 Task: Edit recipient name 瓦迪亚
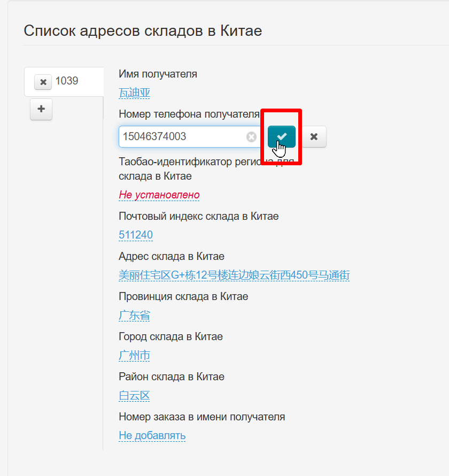click(x=134, y=93)
